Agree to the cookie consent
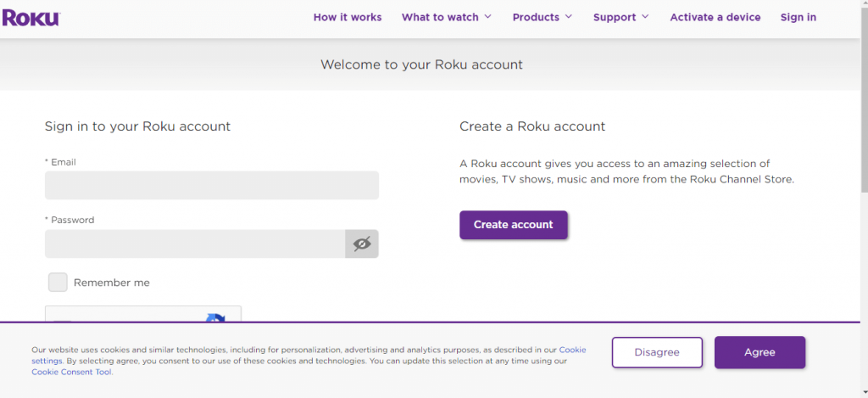 (759, 352)
